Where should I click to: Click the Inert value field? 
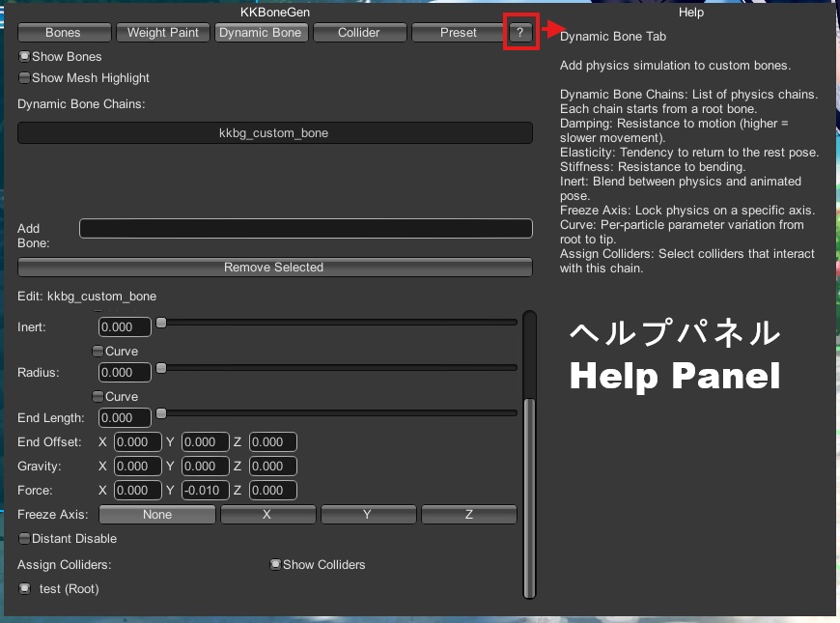(x=125, y=327)
